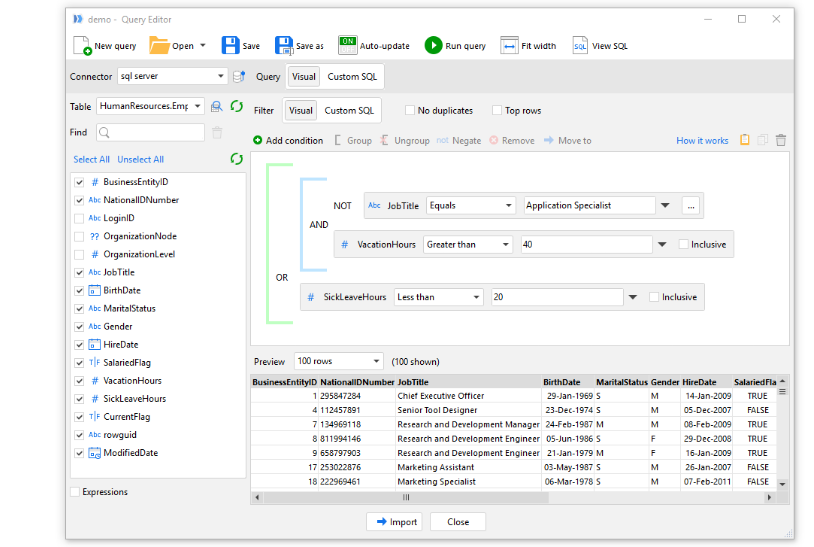Toggle the Auto-update ON/OFF icon
The height and width of the screenshot is (547, 814).
click(x=347, y=46)
